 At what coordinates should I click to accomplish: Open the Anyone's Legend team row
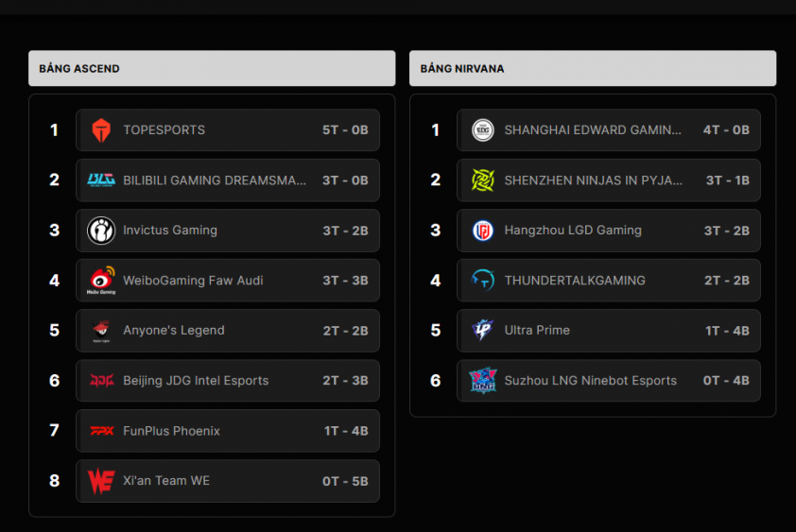point(228,331)
